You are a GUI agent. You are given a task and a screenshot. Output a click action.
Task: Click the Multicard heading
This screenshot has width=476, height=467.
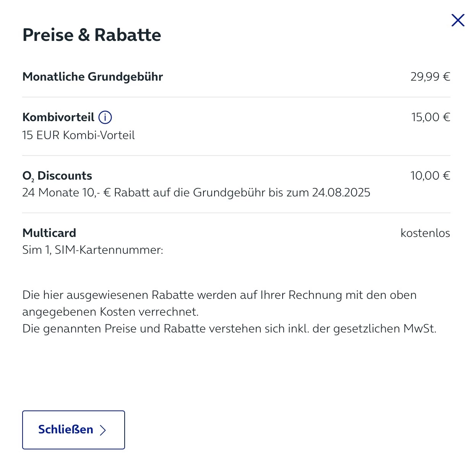(49, 233)
